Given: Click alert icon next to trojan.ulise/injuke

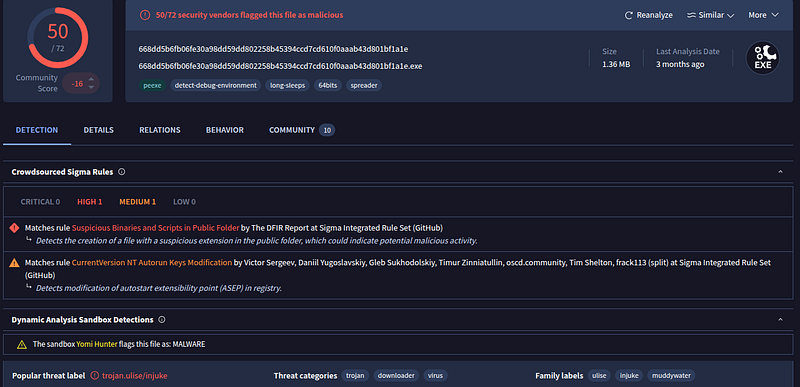Looking at the screenshot, I should point(94,375).
